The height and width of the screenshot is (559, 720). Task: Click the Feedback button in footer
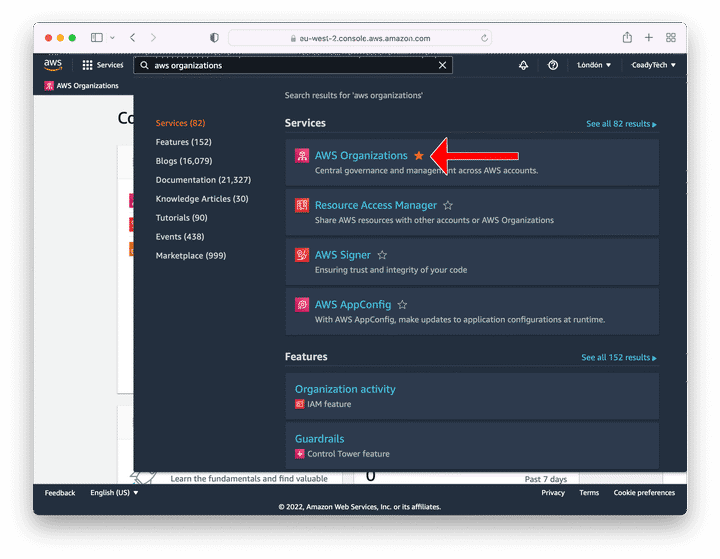click(60, 493)
